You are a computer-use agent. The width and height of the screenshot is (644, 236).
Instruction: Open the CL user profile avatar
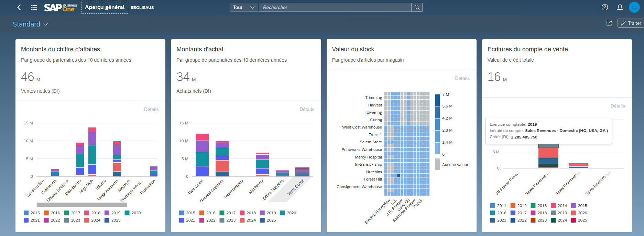pyautogui.click(x=634, y=7)
